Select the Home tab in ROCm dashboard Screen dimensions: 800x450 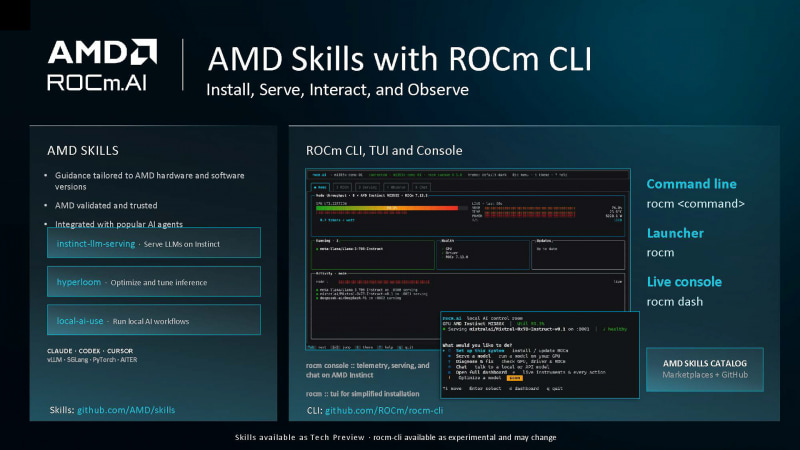320,187
